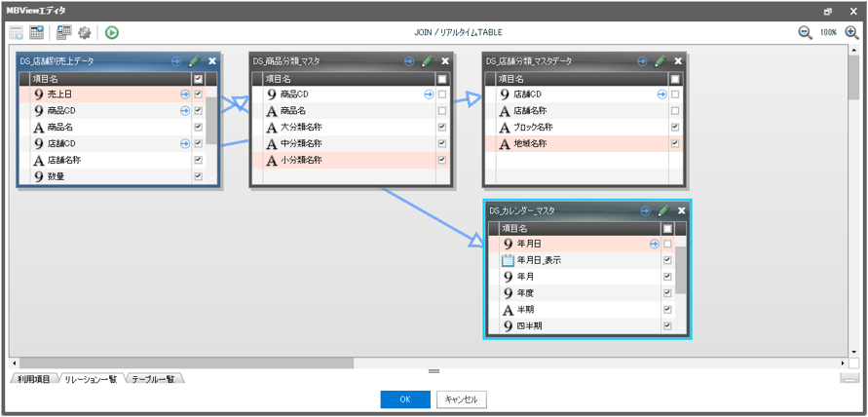Viewport: 868px width, 417px height.
Task: Edit DS_店舗分類_マスタデータ with the pencil icon
Action: click(x=660, y=61)
